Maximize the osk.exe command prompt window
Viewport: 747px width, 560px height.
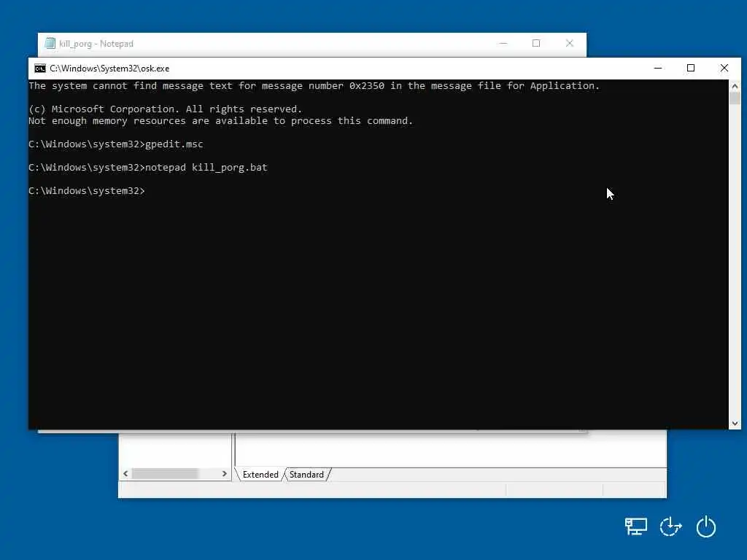point(691,68)
